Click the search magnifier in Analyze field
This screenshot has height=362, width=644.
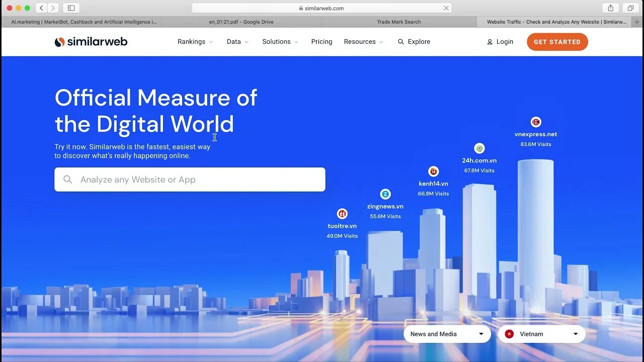tap(68, 179)
